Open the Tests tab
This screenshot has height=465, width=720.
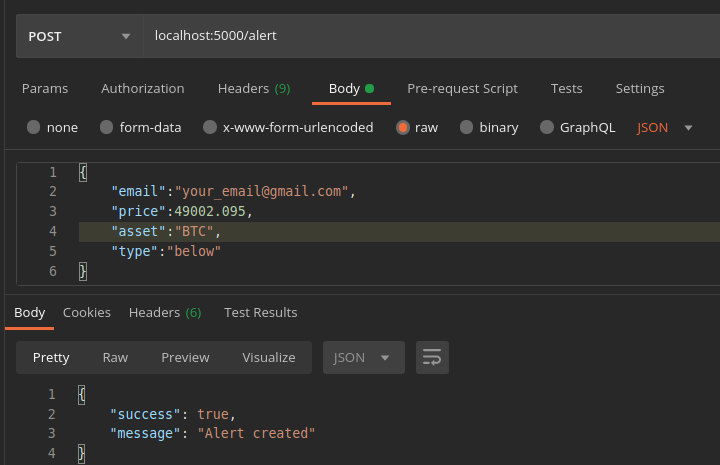566,88
